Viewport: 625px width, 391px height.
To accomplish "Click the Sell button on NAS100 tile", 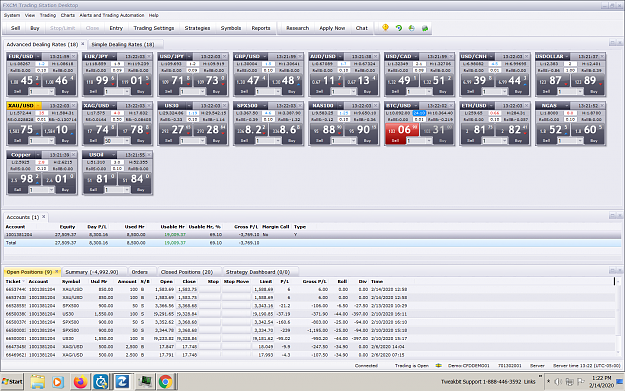I will click(x=319, y=141).
